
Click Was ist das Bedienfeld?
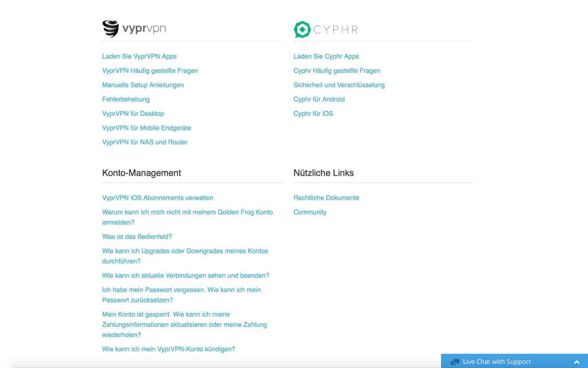pyautogui.click(x=137, y=237)
